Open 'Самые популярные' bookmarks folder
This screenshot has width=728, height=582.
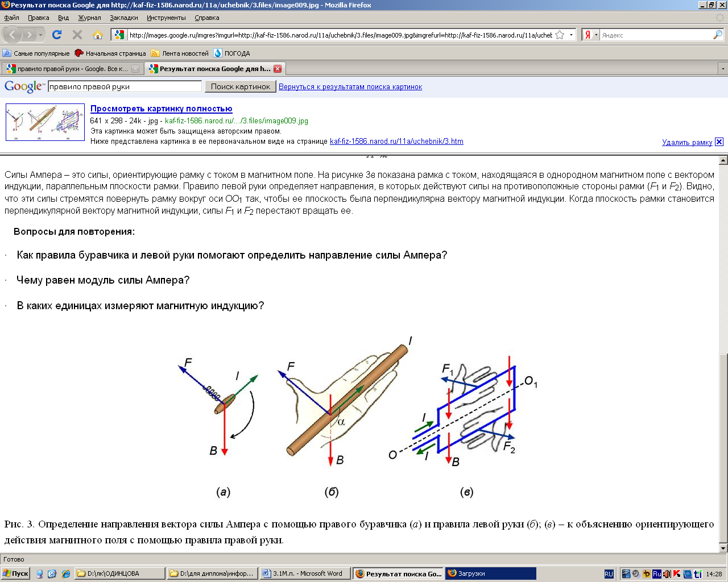coord(36,53)
